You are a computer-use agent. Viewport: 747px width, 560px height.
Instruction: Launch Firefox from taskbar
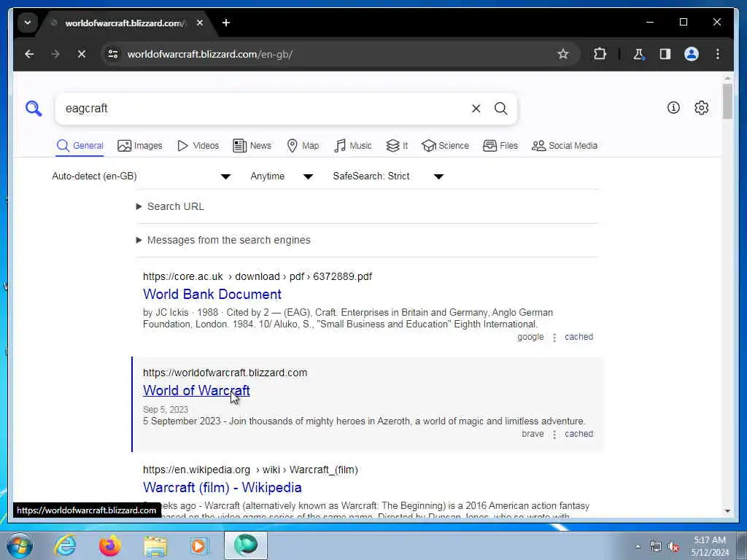109,545
